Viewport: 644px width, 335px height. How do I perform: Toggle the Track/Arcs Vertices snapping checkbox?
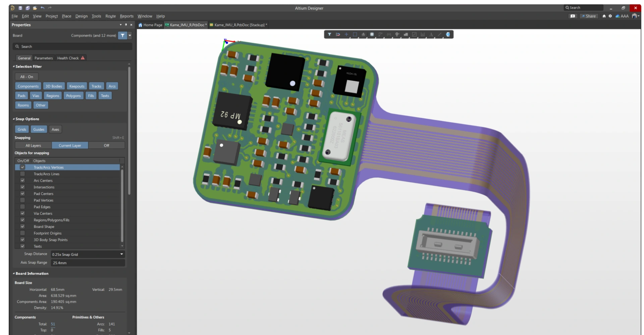click(22, 167)
